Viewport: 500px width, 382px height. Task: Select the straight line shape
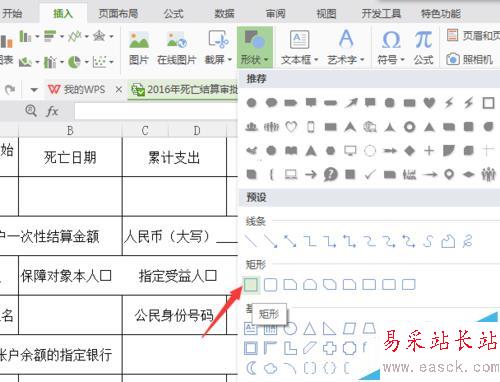(x=251, y=241)
